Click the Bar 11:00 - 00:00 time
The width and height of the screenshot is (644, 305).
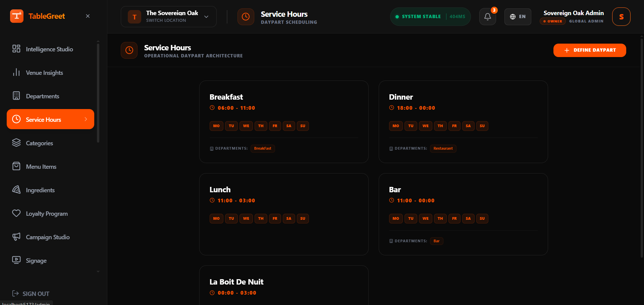(416, 200)
